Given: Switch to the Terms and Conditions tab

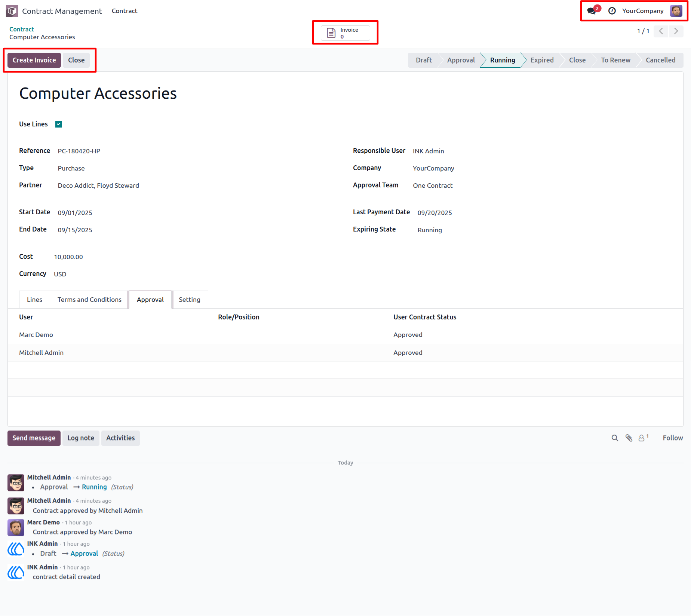Looking at the screenshot, I should pos(89,300).
